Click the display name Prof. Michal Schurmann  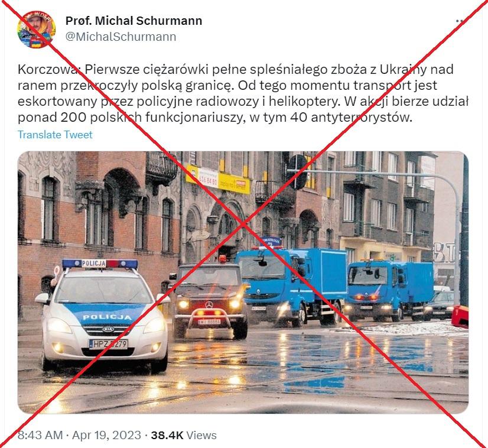(134, 21)
